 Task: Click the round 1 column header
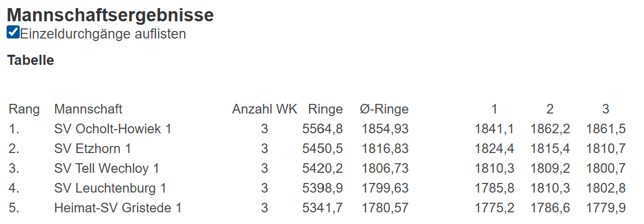point(494,109)
